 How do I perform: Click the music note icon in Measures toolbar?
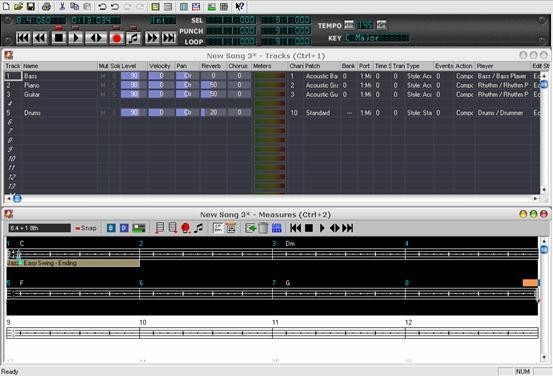(x=199, y=228)
